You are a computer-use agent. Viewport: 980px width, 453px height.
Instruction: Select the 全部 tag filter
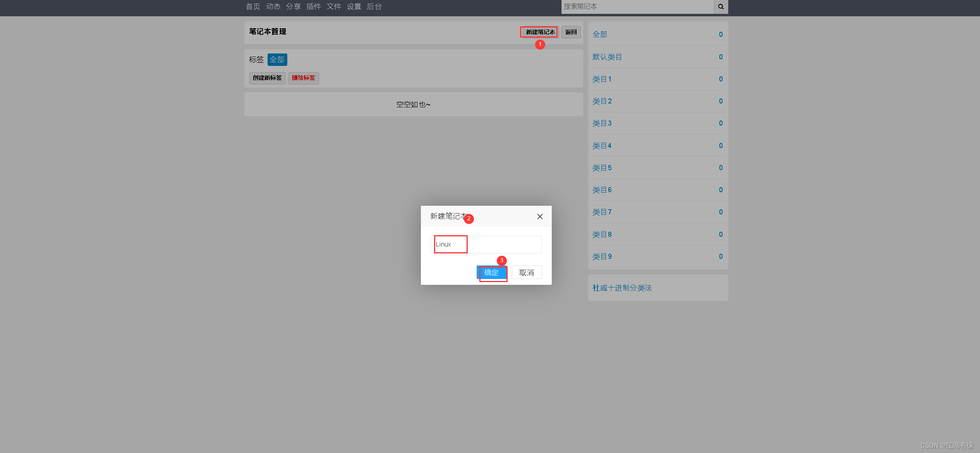[x=277, y=60]
